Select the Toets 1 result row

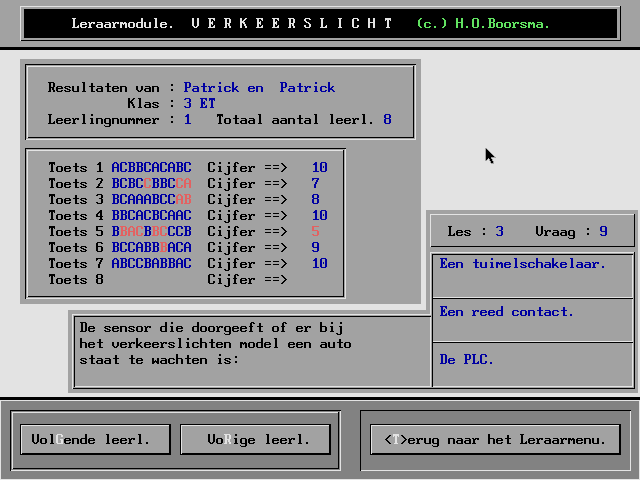[x=187, y=168]
